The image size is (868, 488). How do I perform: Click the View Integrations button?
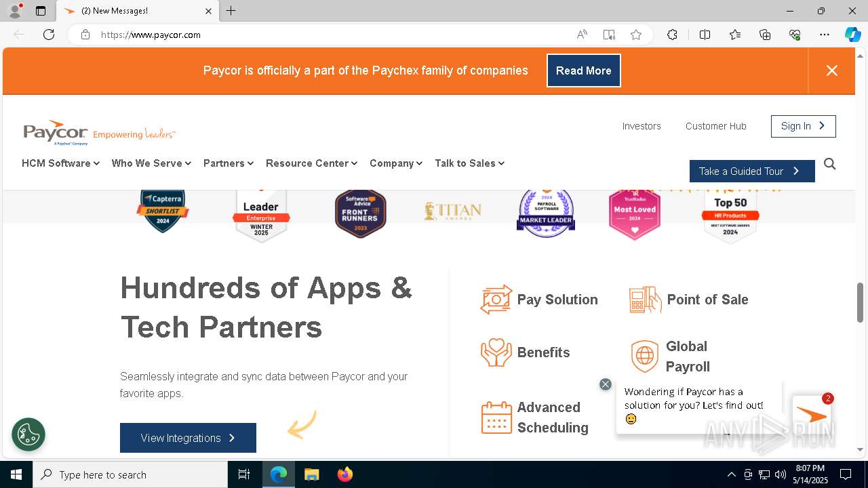[188, 438]
